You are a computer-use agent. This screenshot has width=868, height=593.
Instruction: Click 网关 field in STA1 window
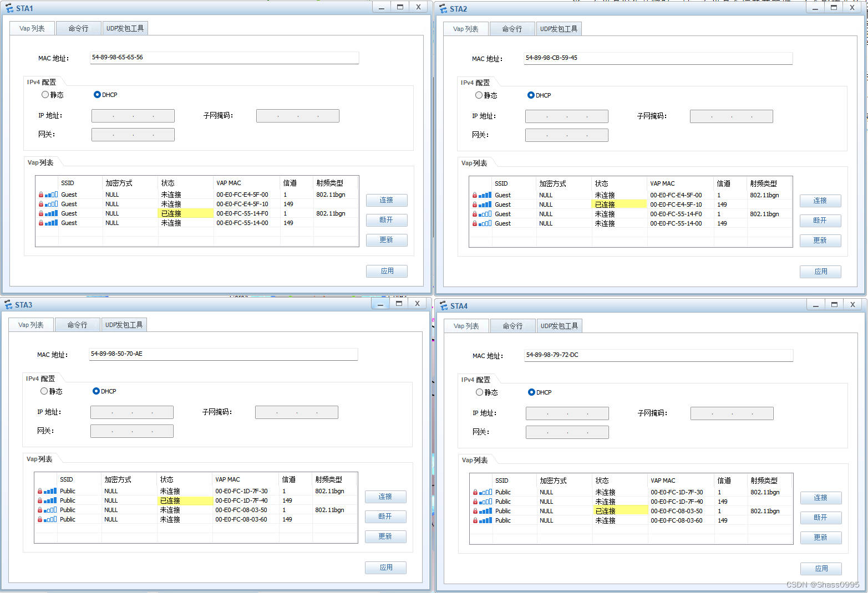click(133, 135)
